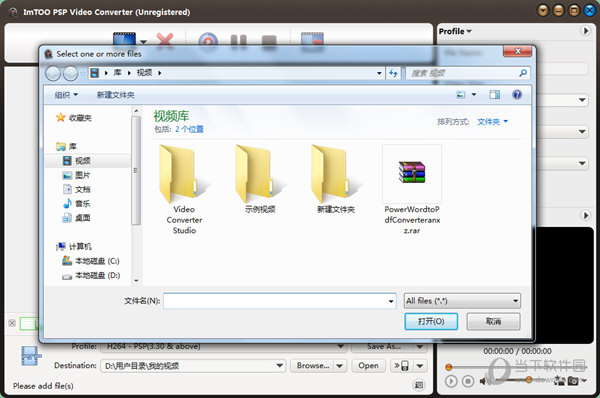The image size is (600, 398).
Task: Click the Save As... button in main window
Action: (x=384, y=347)
